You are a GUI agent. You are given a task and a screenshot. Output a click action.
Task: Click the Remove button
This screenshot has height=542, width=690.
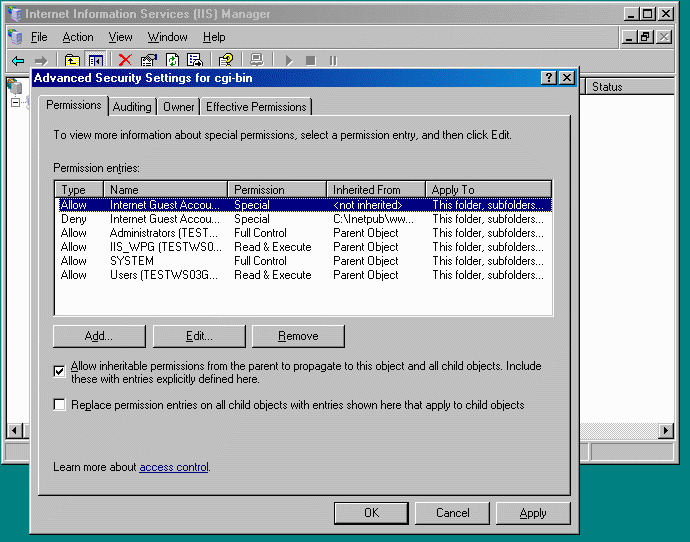(298, 336)
